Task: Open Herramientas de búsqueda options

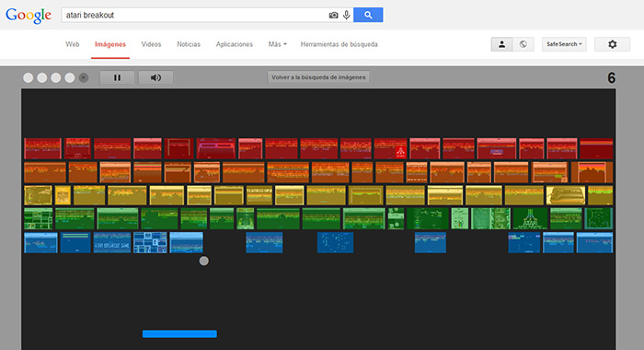Action: point(339,44)
